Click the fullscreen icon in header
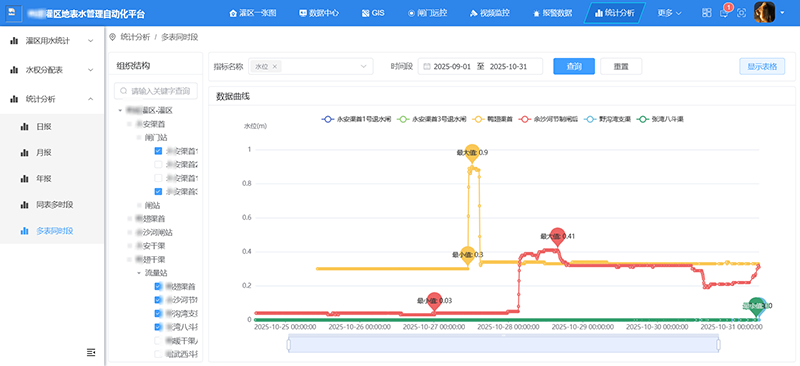Viewport: 800px width, 366px height. coord(741,13)
